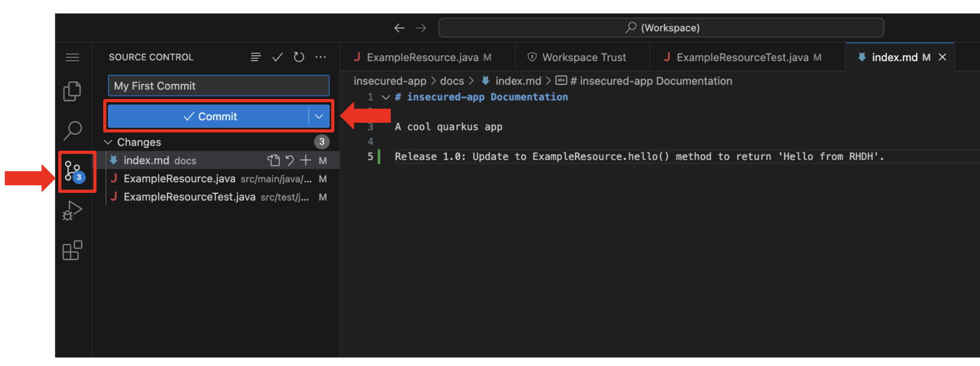Open the Explorer view in the activity bar
Screen dimensions: 980x366
point(72,91)
